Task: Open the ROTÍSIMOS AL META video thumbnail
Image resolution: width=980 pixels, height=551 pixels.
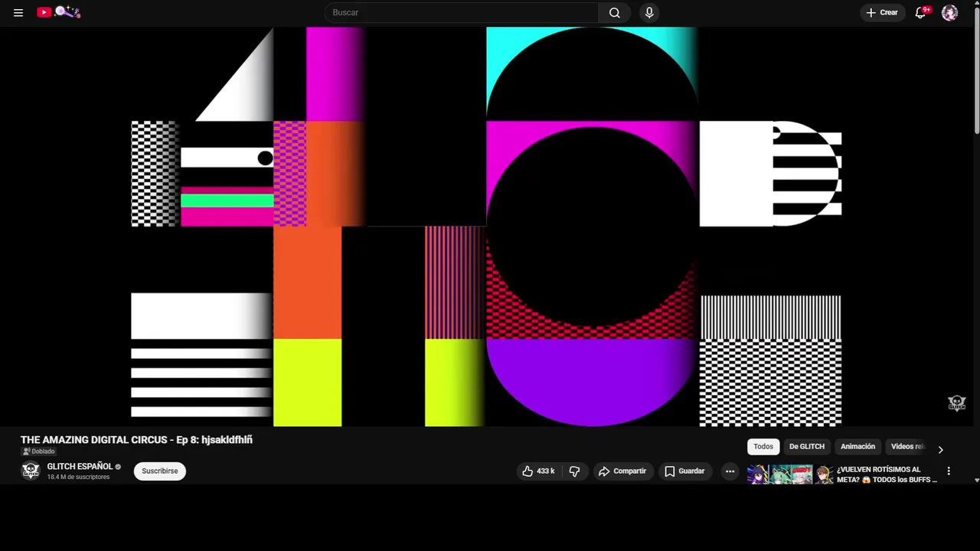Action: click(x=790, y=474)
